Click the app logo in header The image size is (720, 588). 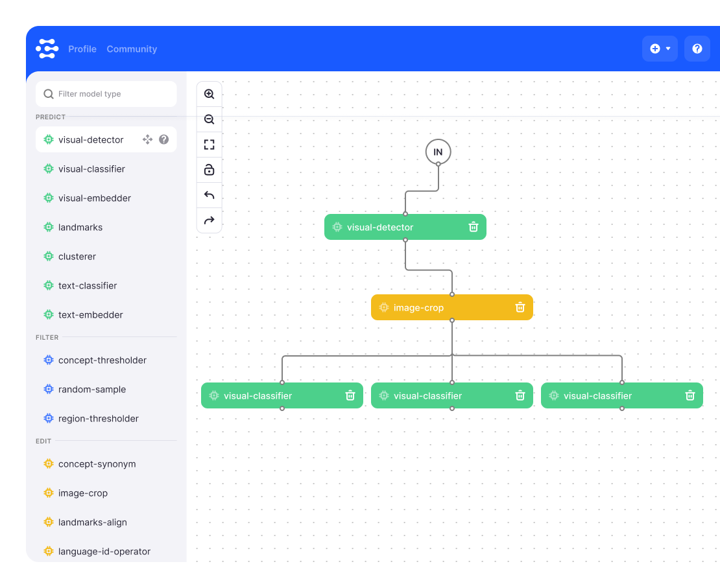pos(47,49)
